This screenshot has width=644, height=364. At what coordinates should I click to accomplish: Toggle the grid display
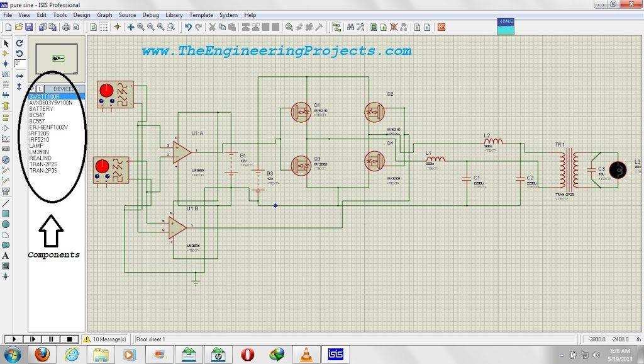[105, 27]
